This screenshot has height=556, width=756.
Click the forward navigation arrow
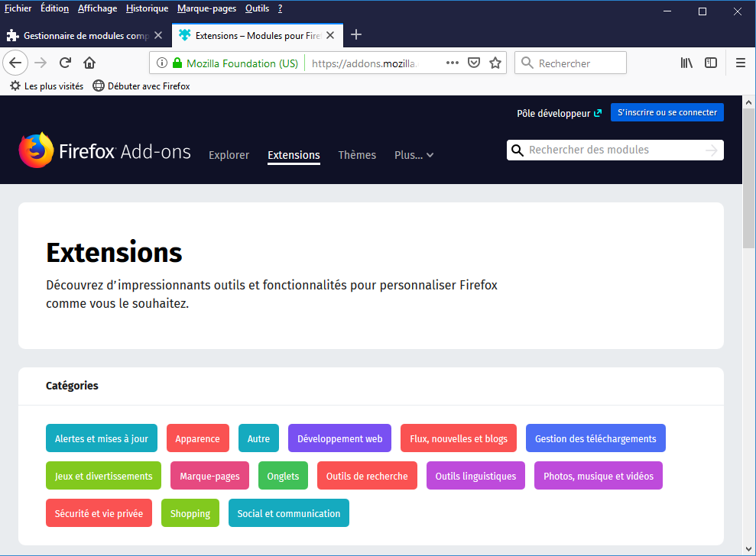[41, 63]
